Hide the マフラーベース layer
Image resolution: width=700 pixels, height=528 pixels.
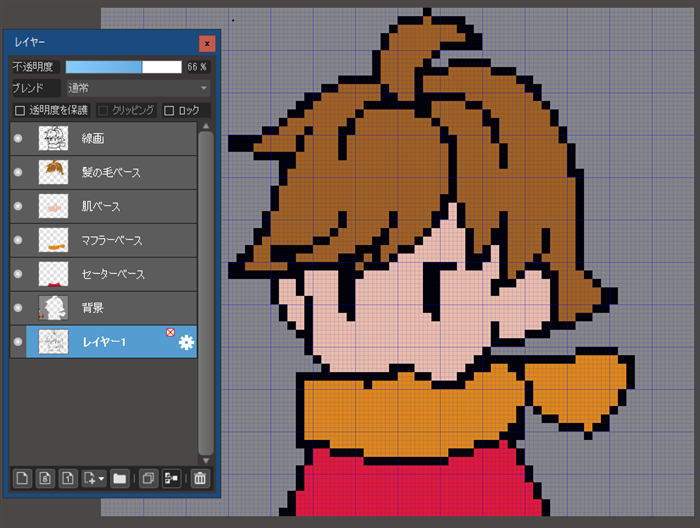click(x=18, y=240)
